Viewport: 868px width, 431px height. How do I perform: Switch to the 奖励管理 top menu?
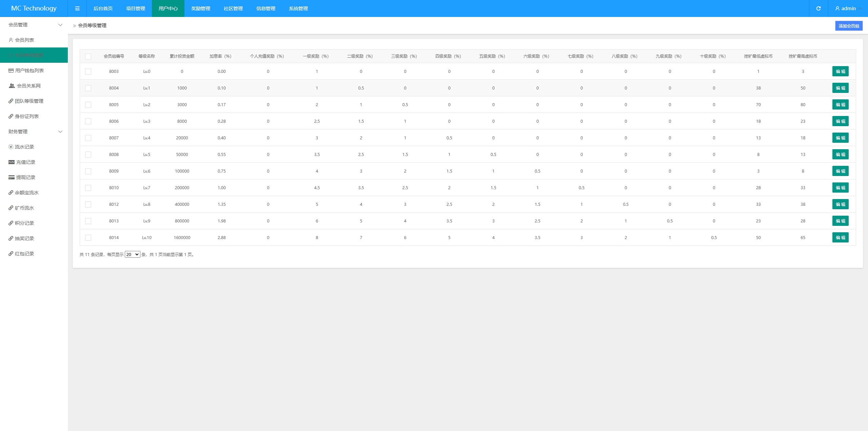coord(200,8)
